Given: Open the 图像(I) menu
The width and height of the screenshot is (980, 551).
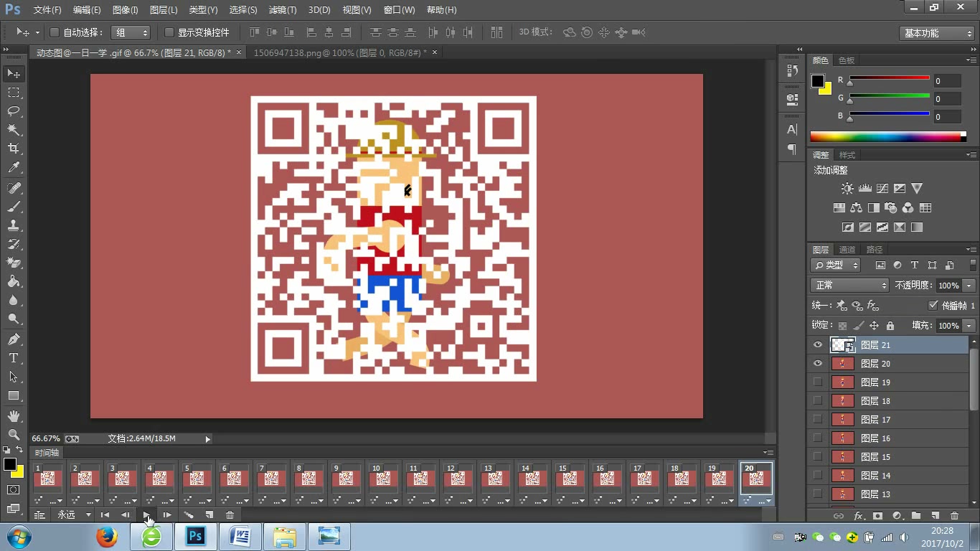Looking at the screenshot, I should (x=126, y=10).
